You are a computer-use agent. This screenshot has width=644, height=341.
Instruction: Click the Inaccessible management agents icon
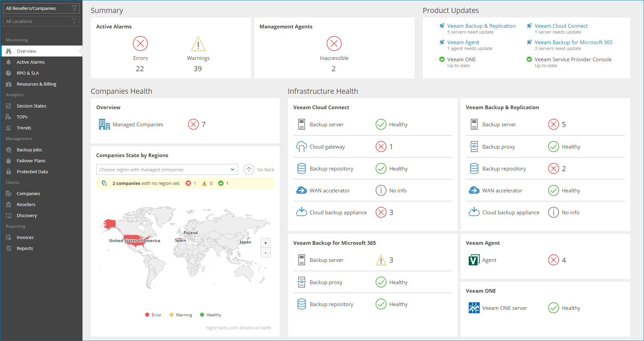[x=334, y=43]
